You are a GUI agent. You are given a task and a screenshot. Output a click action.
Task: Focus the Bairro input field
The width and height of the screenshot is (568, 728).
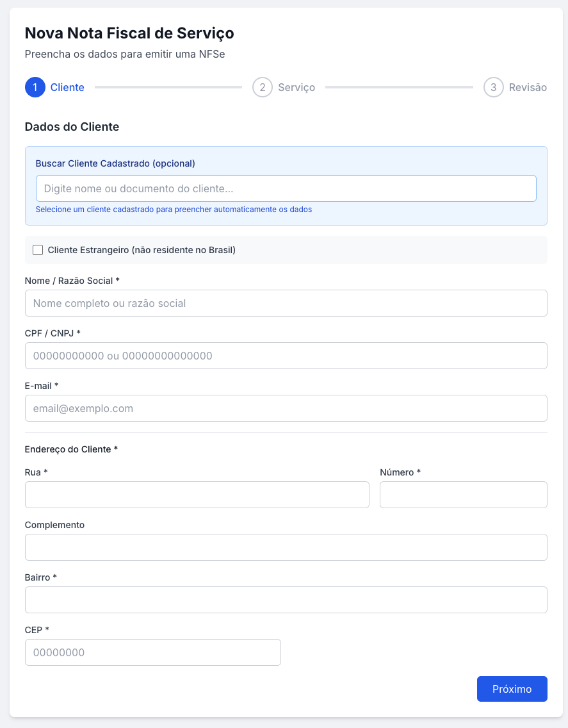pos(286,600)
